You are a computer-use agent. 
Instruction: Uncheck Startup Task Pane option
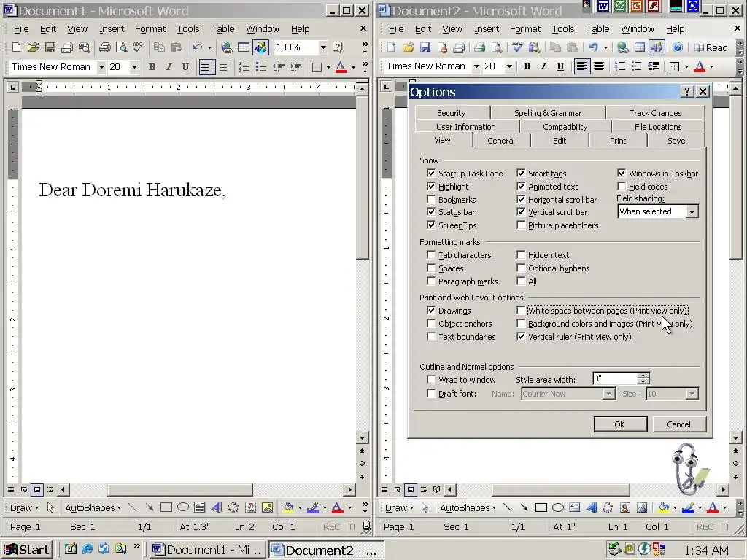pyautogui.click(x=431, y=174)
